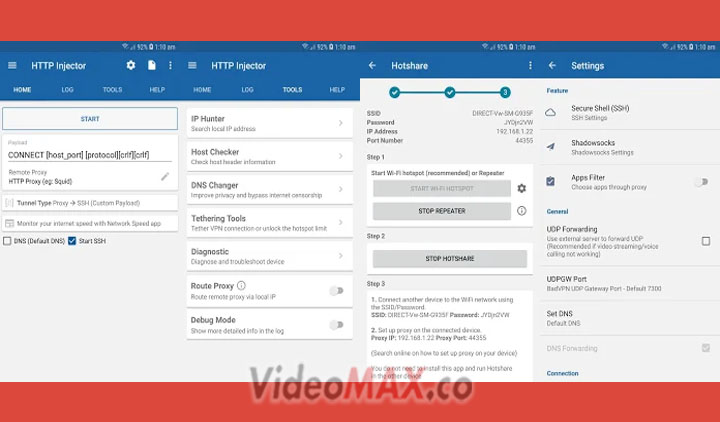Screen dimensions: 720x422
Task: Open the Diagnostic tool entry
Action: [270, 256]
